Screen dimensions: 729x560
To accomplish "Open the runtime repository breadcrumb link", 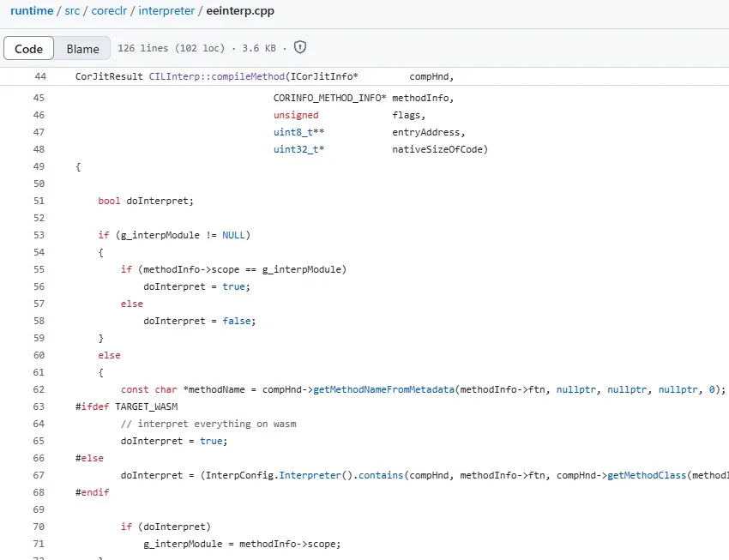I will coord(32,10).
